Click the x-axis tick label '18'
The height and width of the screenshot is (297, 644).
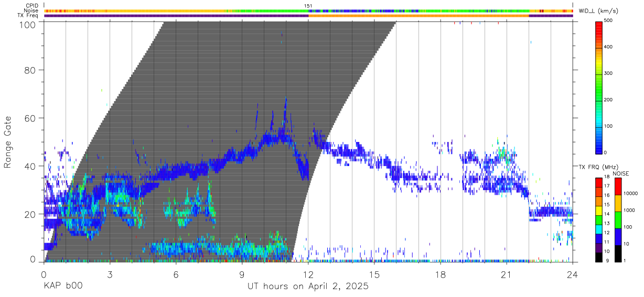(440, 275)
